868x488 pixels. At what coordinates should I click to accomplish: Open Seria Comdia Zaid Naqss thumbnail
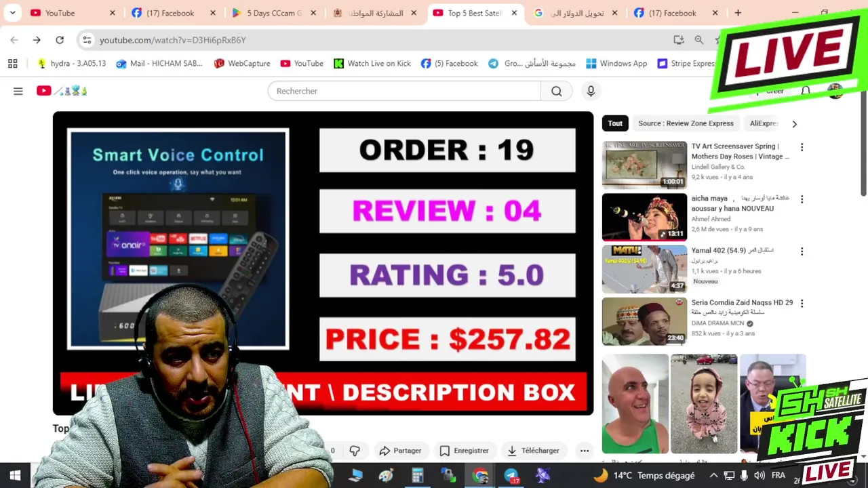[x=644, y=321]
